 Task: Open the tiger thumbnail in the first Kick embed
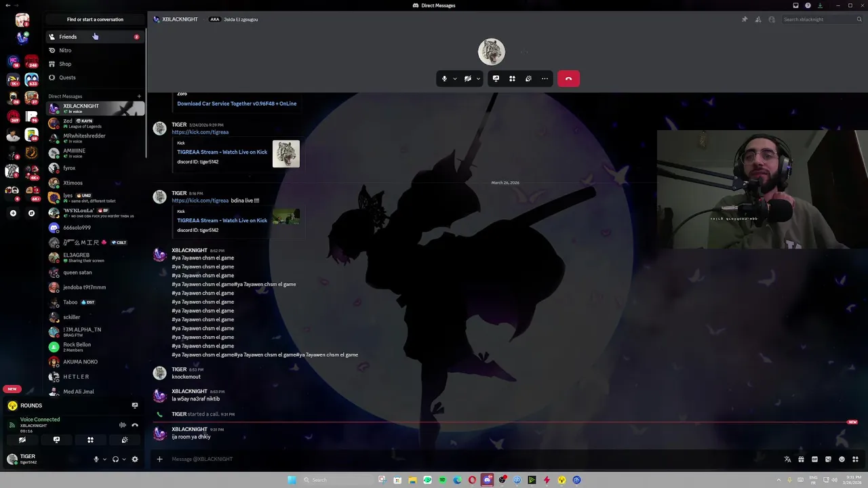(286, 154)
